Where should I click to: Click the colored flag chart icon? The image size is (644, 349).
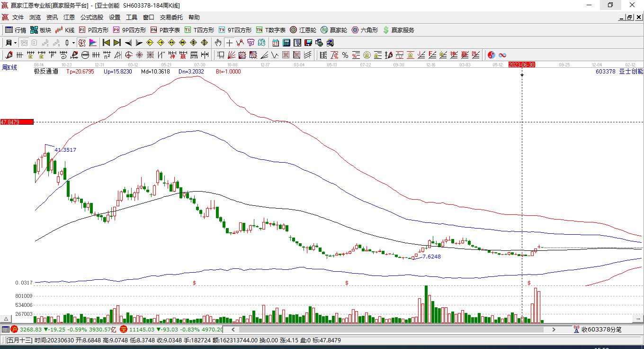coord(93,43)
